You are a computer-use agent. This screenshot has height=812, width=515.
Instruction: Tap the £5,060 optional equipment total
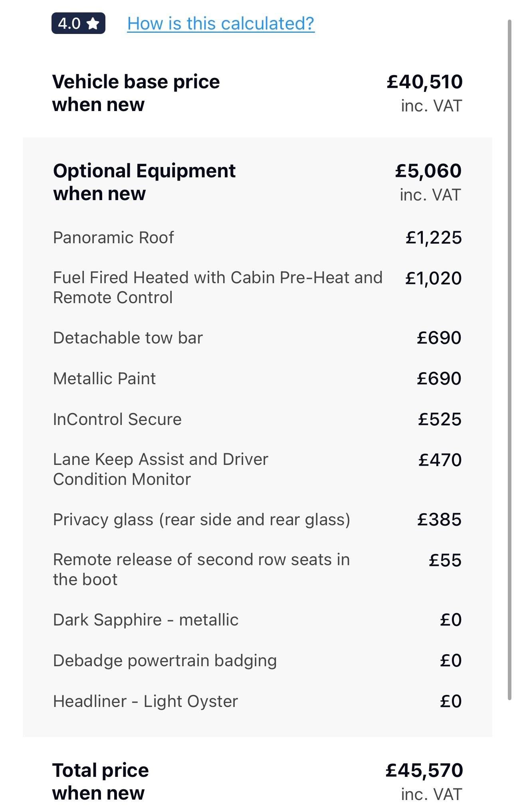click(428, 171)
